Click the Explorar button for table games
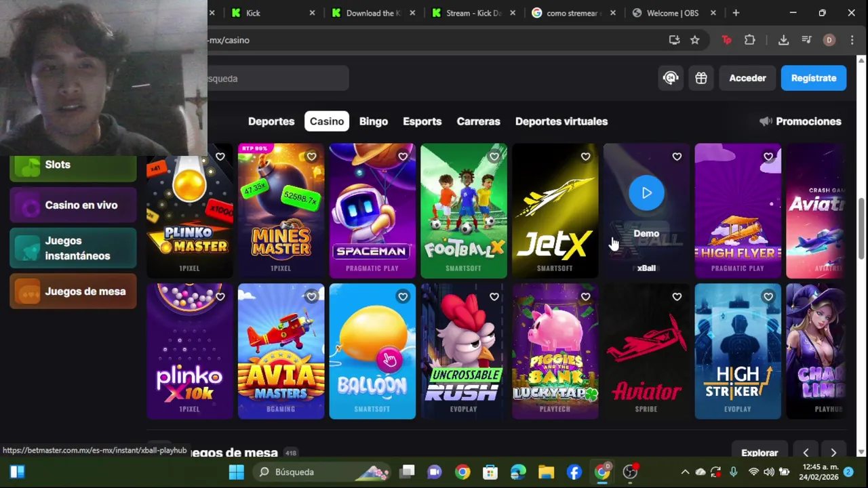Image resolution: width=868 pixels, height=488 pixels. click(759, 453)
